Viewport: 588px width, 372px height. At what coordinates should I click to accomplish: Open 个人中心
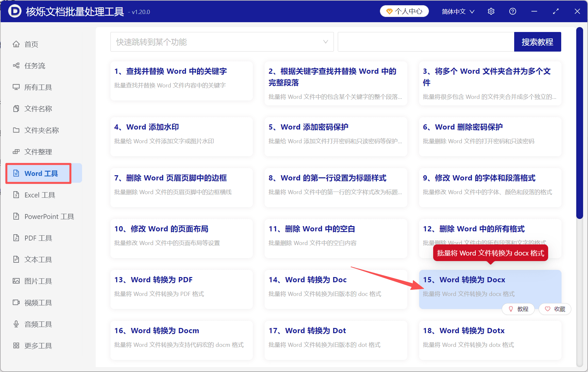point(404,11)
